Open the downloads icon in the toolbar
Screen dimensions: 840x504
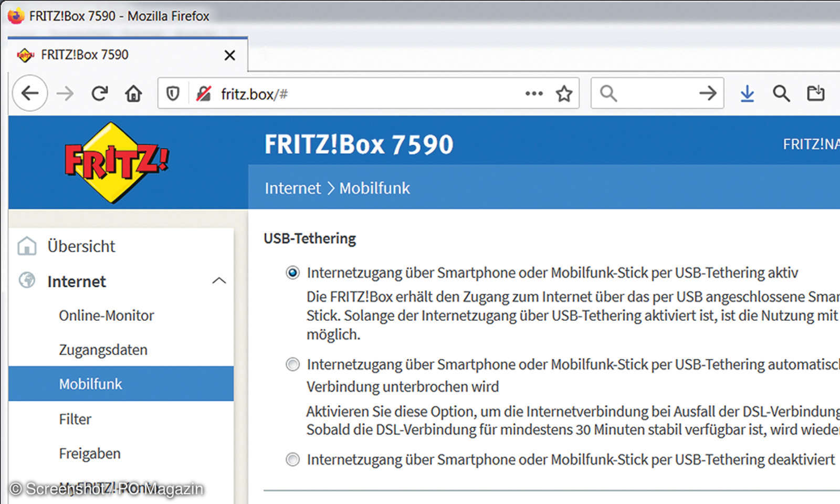tap(747, 93)
